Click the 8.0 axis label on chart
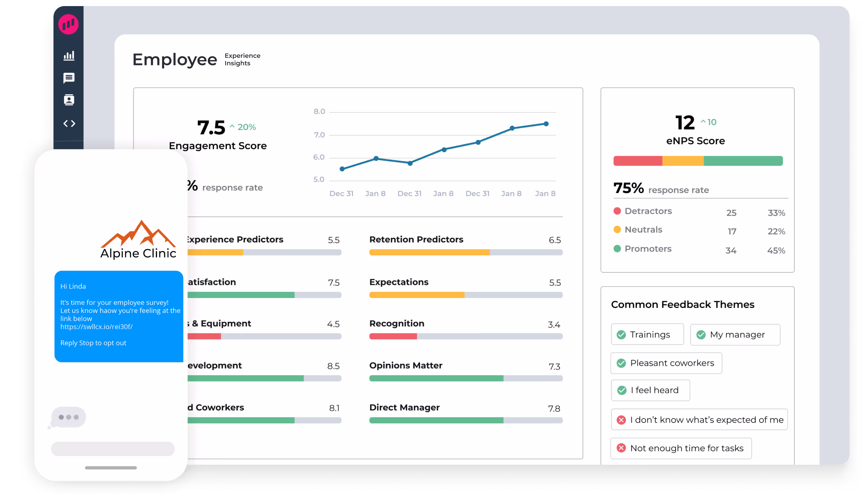Image resolution: width=868 pixels, height=500 pixels. click(319, 111)
